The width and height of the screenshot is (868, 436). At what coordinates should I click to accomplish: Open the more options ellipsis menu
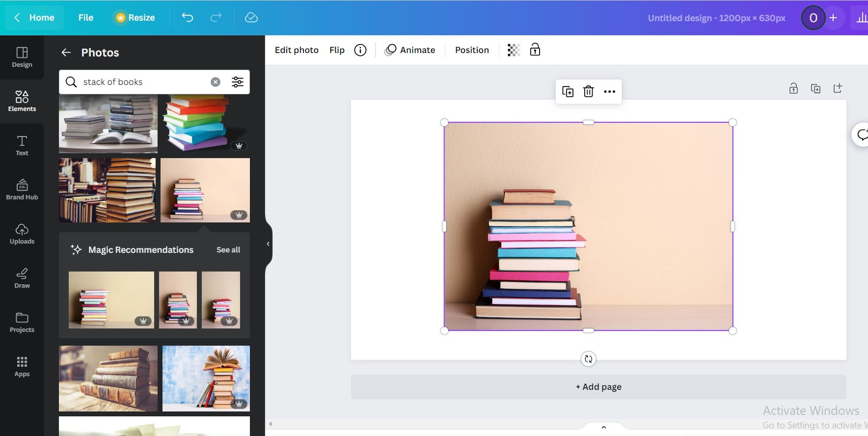[609, 92]
